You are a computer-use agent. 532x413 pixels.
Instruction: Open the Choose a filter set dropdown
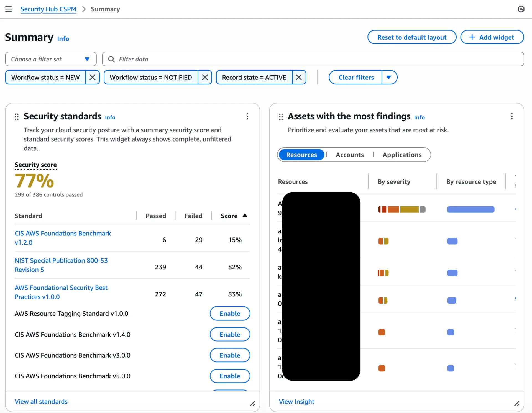[51, 59]
